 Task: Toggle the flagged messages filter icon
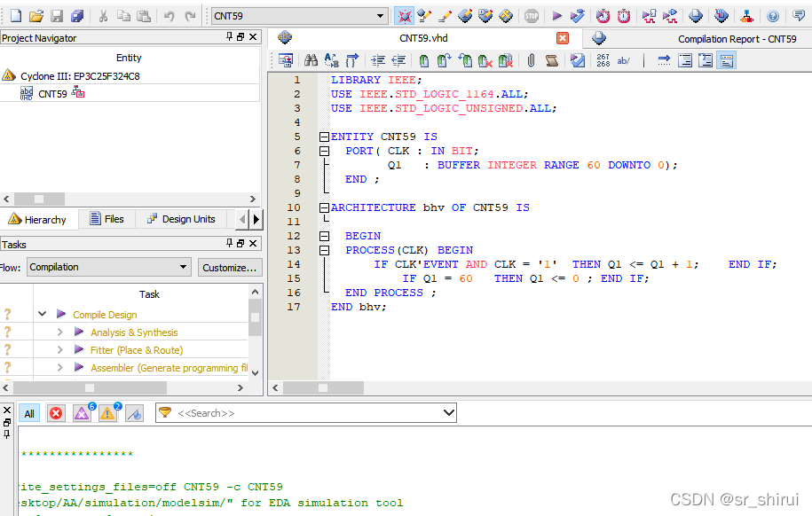[x=135, y=413]
